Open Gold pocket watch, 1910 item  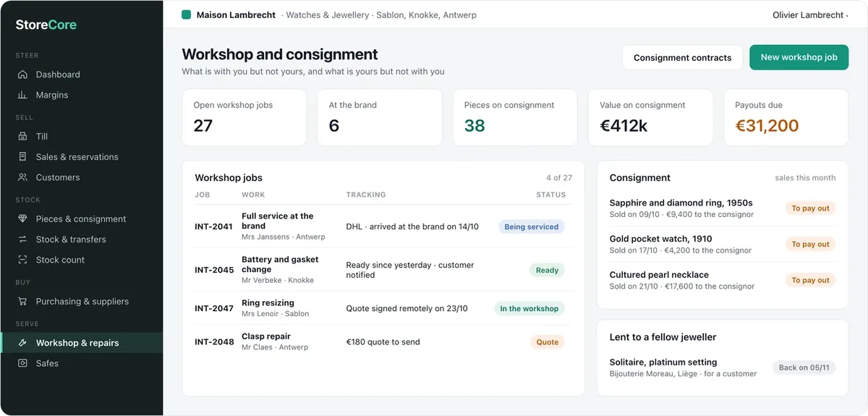click(660, 239)
